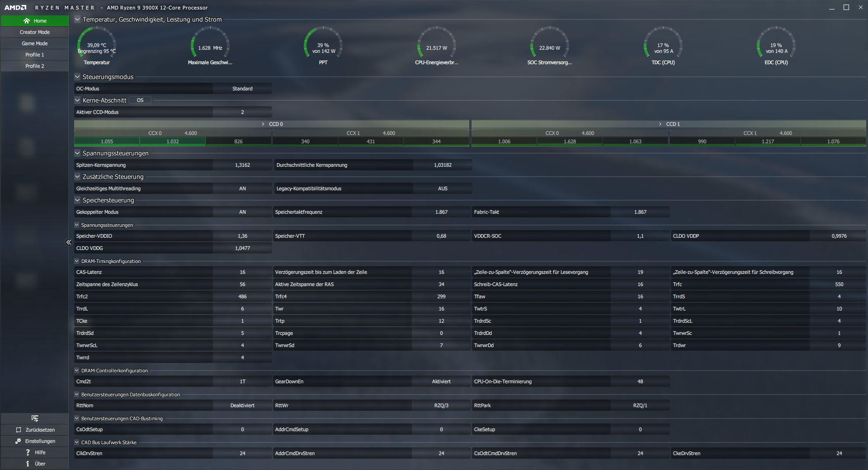
Task: Collapse Benutzersteuerungen CAD-Bustiming section
Action: [x=77, y=418]
